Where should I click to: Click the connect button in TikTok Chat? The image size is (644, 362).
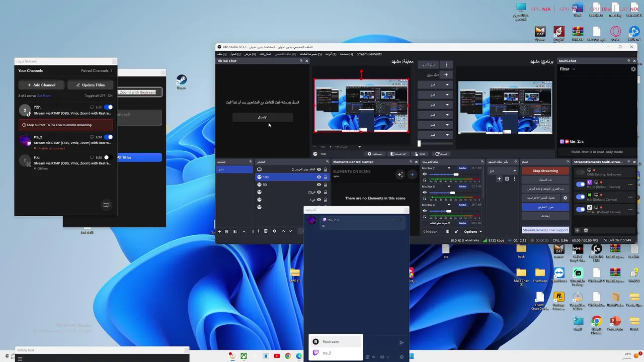coord(263,117)
